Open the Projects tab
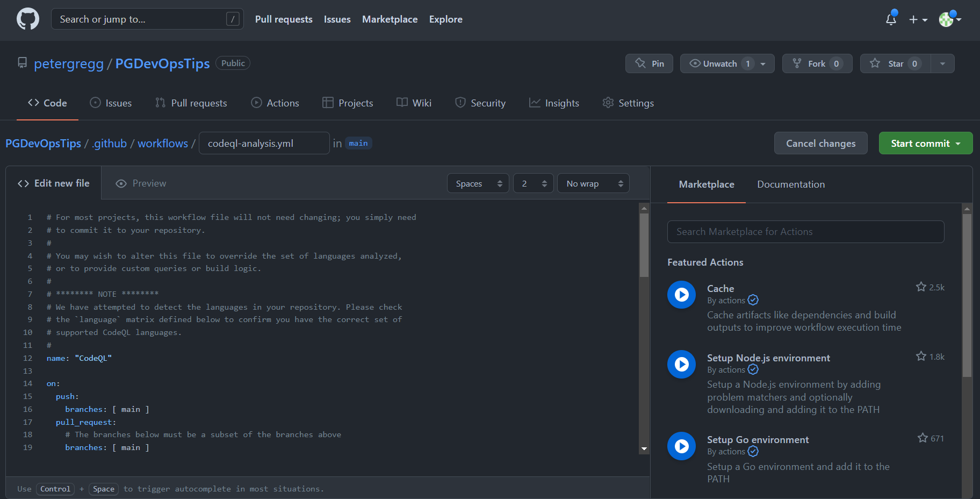The image size is (980, 499). click(x=348, y=103)
